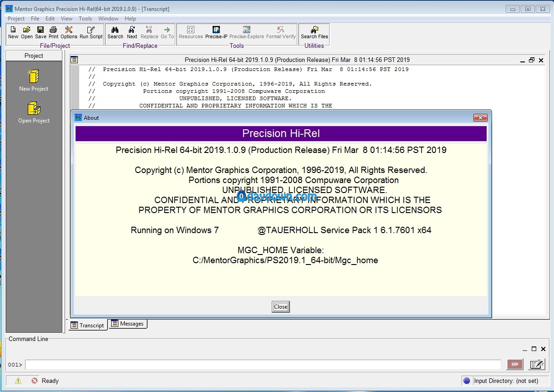This screenshot has width=554, height=392.
Task: Click the Project panel header
Action: 34,56
